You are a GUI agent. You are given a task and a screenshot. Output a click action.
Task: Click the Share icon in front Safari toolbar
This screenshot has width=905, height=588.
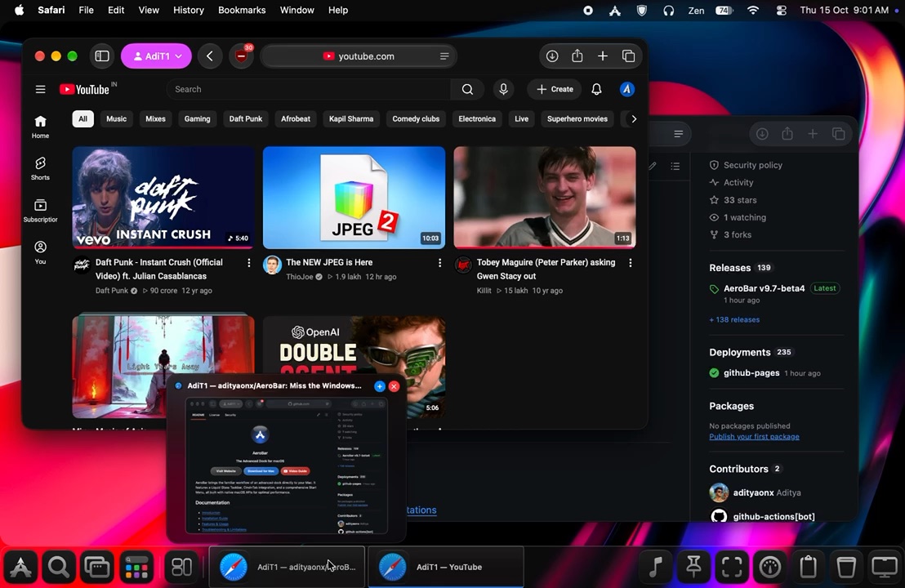(577, 56)
